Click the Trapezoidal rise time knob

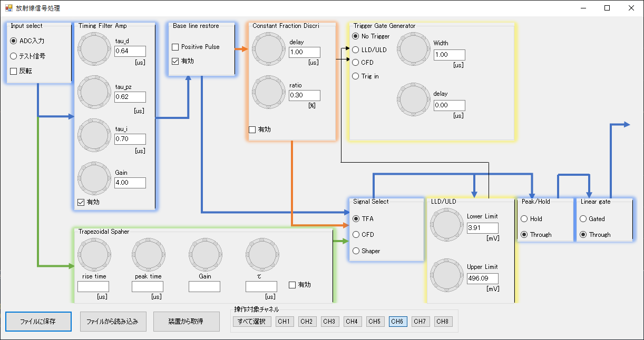click(94, 255)
